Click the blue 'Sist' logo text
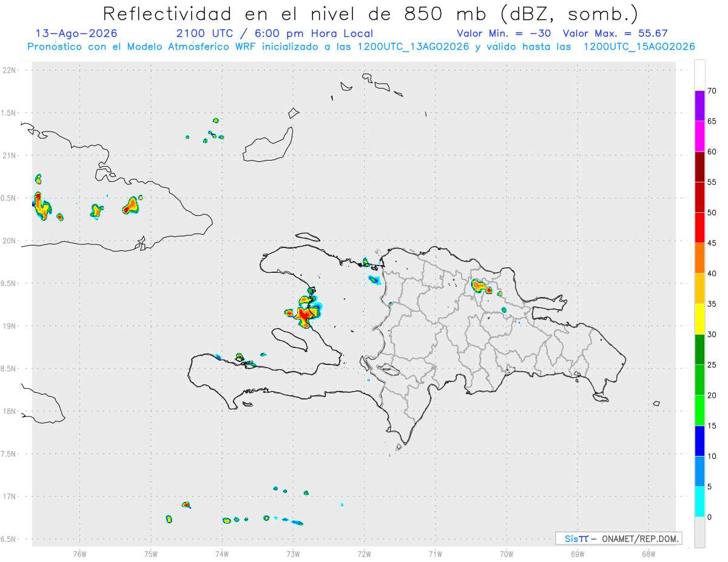 pos(576,538)
